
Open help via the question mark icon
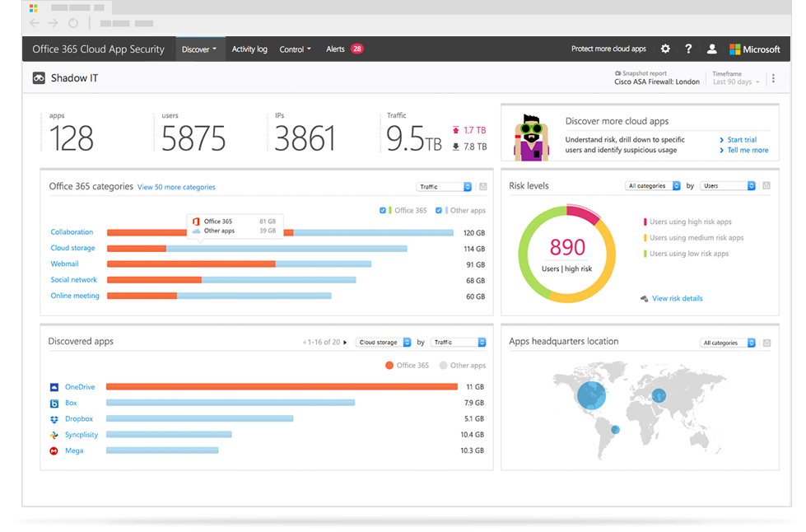pos(688,49)
